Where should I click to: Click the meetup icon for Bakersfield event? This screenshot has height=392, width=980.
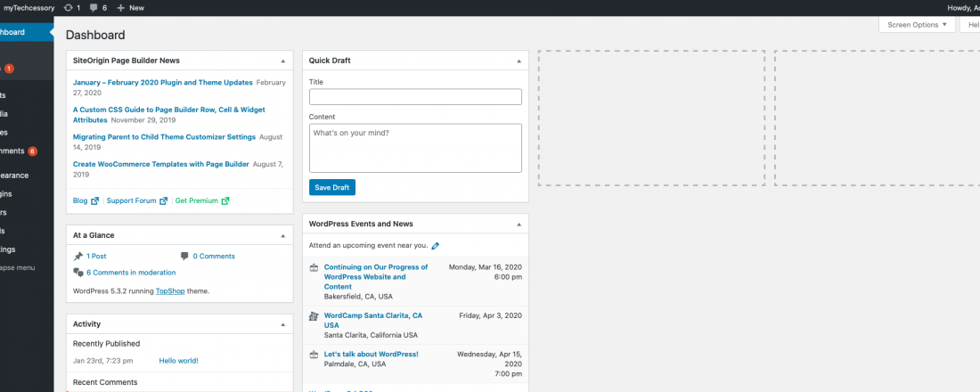coord(314,267)
